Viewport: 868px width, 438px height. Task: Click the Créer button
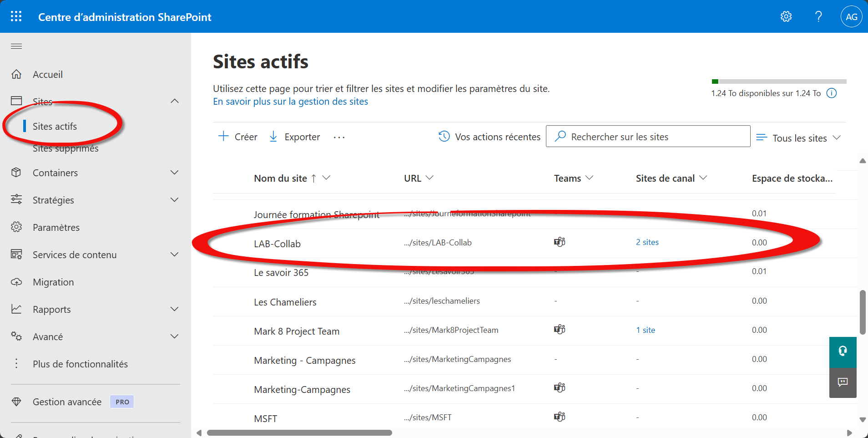pyautogui.click(x=238, y=137)
